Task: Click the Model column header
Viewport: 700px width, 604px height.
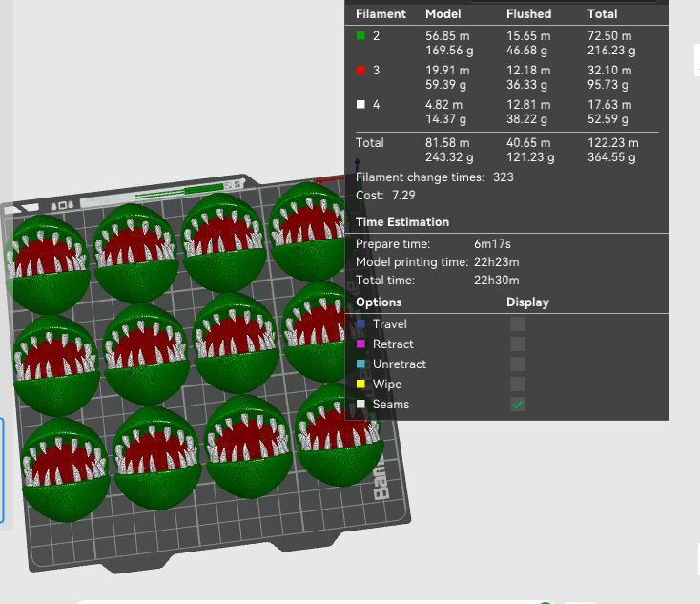Action: [443, 14]
